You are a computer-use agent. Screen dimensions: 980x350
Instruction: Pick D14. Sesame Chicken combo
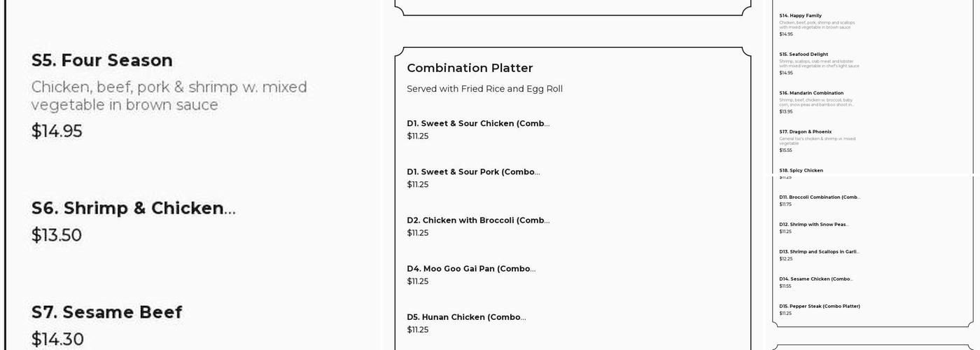(815, 279)
